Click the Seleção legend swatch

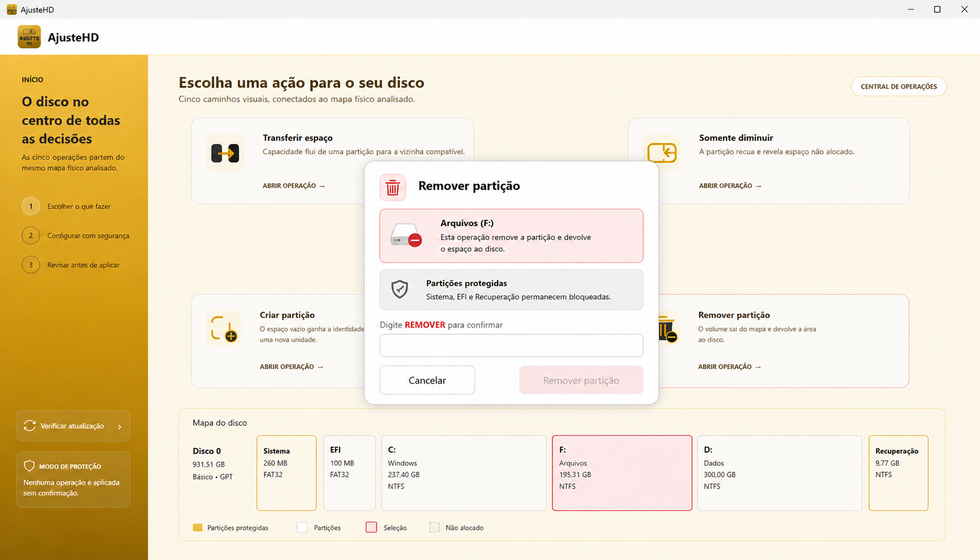point(371,528)
